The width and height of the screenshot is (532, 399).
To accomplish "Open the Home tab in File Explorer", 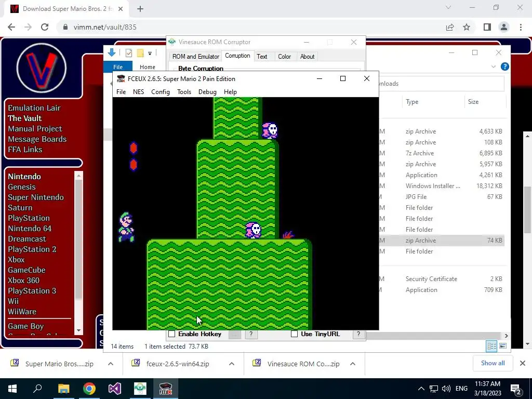I will click(x=147, y=67).
